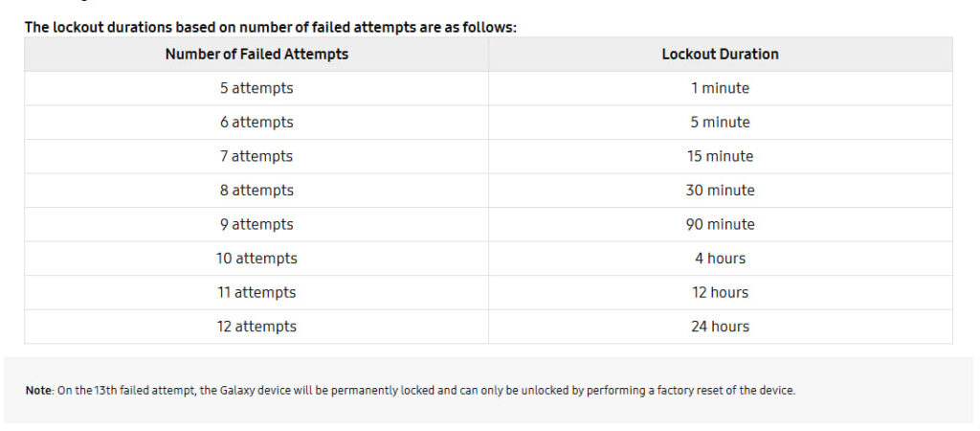Select the '4 hours' duration cell
The height and width of the screenshot is (431, 980).
[x=720, y=259]
